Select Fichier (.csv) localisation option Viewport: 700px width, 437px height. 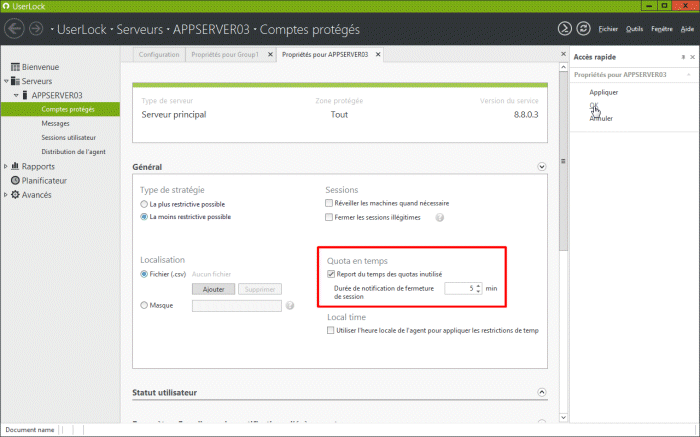pyautogui.click(x=144, y=274)
